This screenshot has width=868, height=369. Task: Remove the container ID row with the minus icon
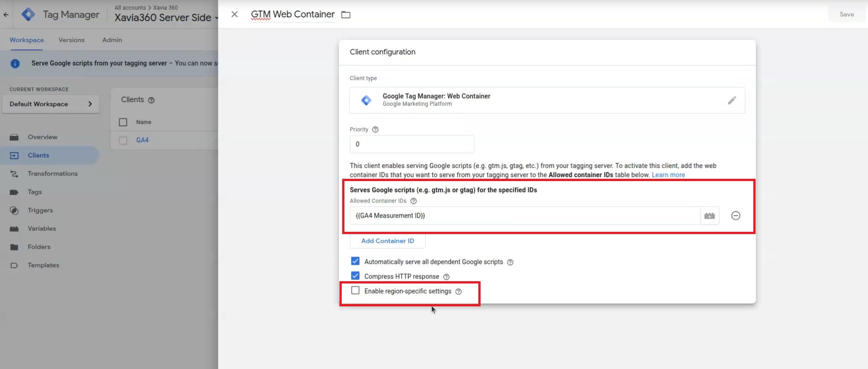point(736,216)
